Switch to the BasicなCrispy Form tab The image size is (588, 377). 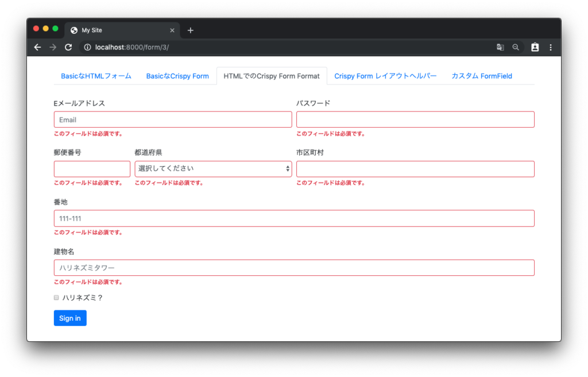pyautogui.click(x=177, y=75)
